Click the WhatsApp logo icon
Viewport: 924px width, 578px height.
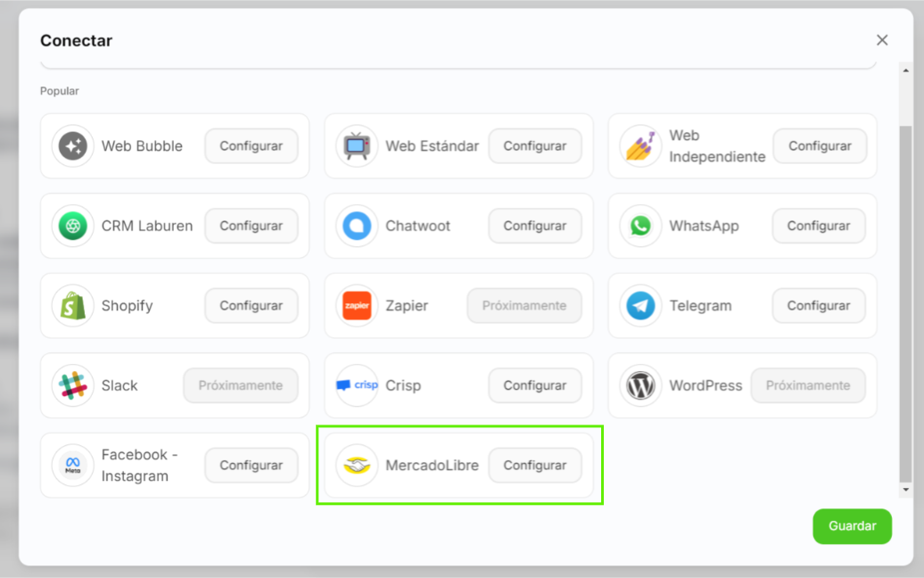[640, 226]
